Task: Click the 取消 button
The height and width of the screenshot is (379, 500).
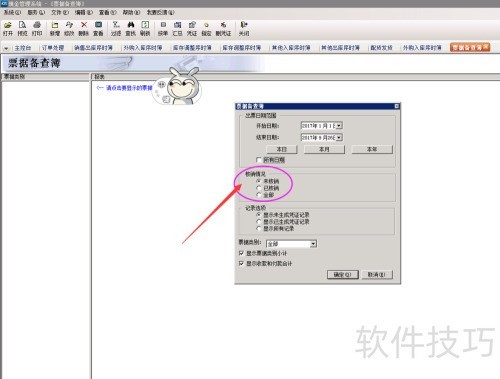Action: point(377,275)
